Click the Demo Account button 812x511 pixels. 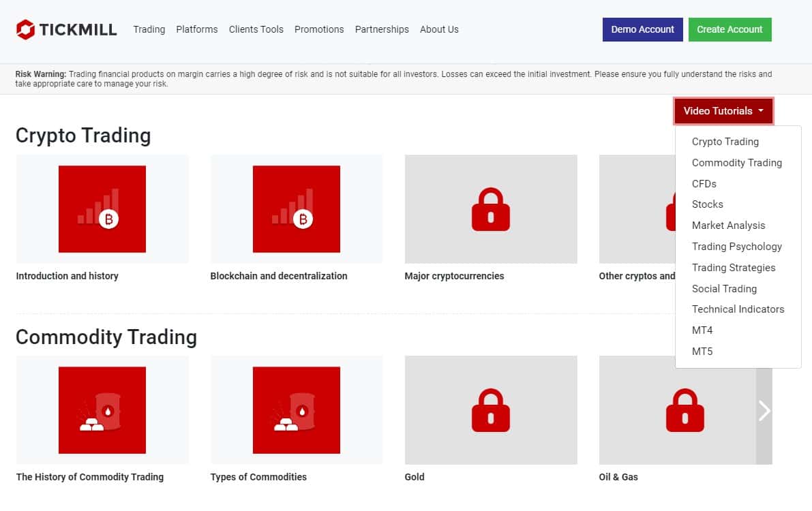click(643, 29)
